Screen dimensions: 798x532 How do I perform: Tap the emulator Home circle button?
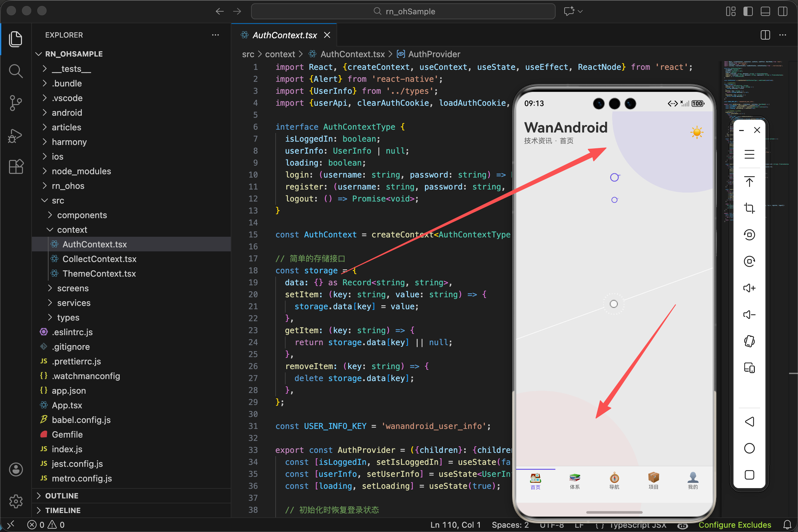click(x=749, y=448)
